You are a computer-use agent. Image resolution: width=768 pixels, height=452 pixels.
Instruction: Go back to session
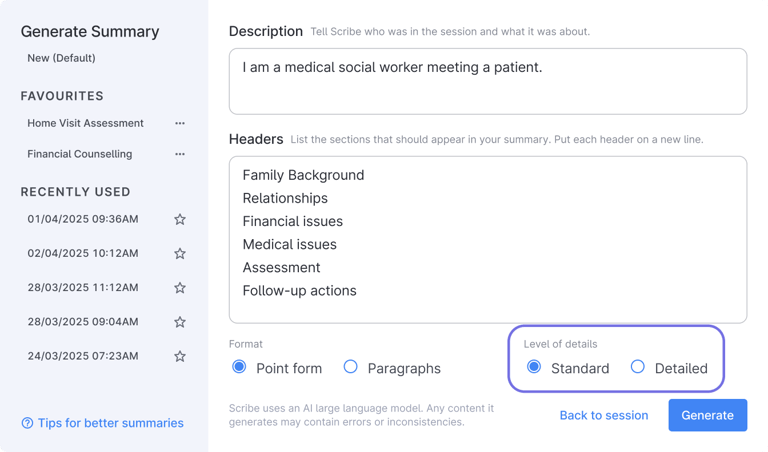603,415
